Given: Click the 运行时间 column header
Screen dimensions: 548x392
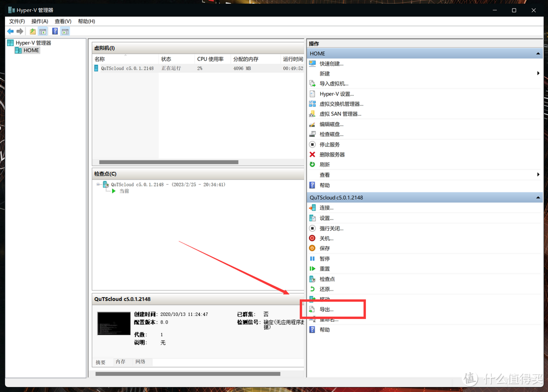Looking at the screenshot, I should point(293,59).
